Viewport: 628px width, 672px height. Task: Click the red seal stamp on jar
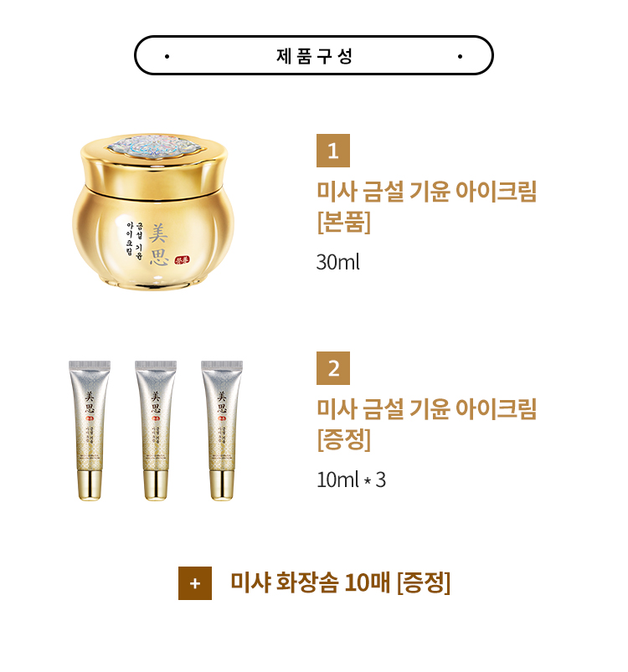pyautogui.click(x=182, y=260)
